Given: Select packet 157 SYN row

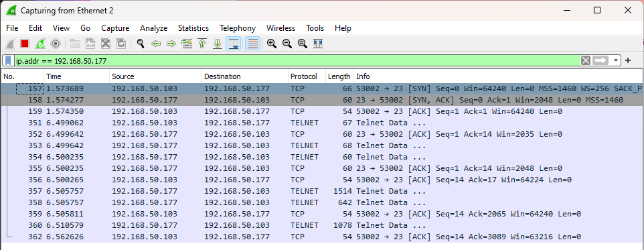Looking at the screenshot, I should tap(321, 88).
